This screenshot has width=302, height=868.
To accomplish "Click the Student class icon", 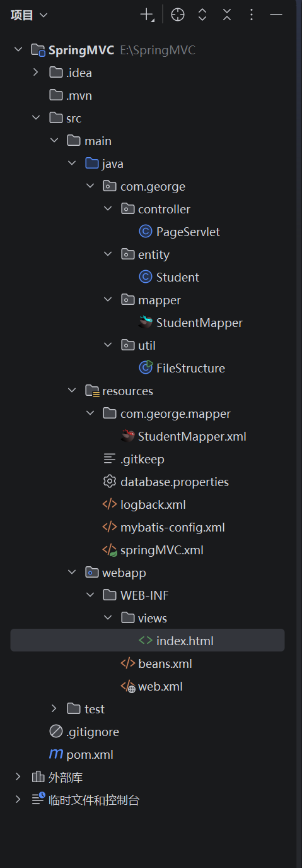I will 145,277.
